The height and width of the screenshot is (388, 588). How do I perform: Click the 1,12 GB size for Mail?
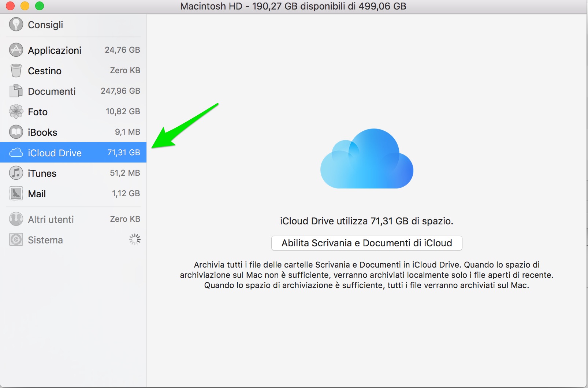pos(126,193)
